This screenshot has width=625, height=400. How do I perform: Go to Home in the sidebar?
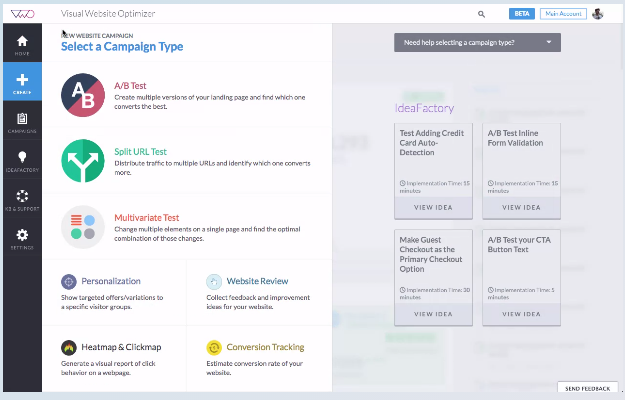22,43
